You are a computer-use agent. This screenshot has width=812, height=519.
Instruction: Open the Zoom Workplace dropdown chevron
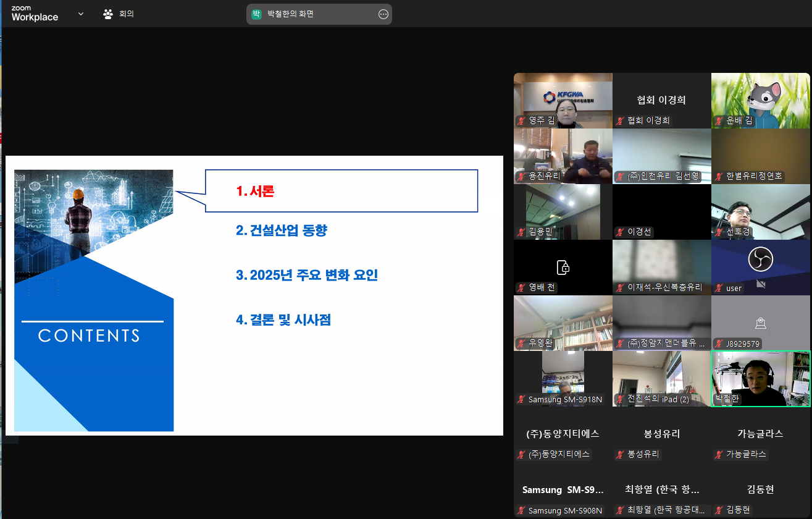[x=80, y=14]
